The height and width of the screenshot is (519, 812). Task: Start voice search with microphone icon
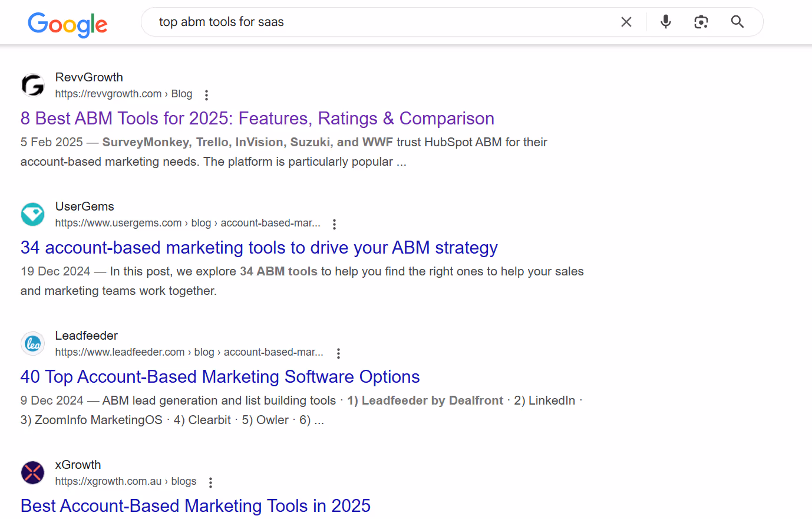click(x=666, y=22)
